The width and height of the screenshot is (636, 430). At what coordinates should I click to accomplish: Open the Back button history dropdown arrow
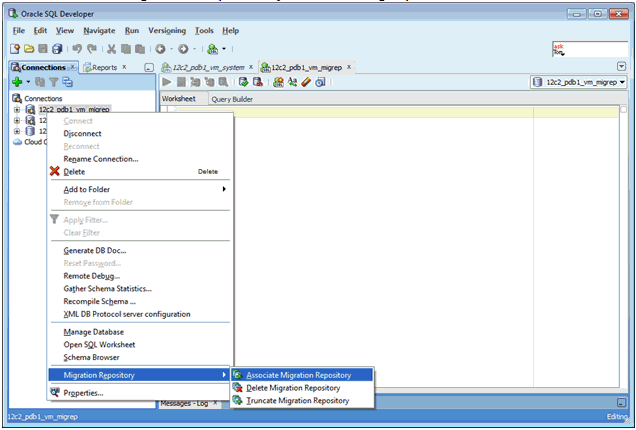[171, 49]
